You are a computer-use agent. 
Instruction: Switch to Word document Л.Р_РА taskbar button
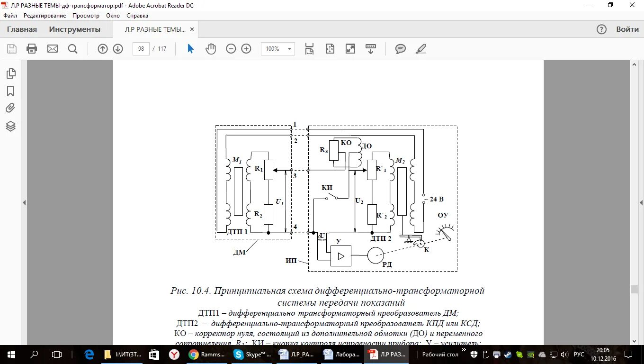[295, 355]
